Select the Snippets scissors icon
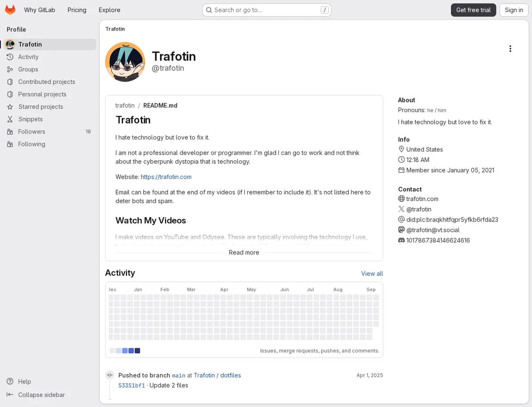Image resolution: width=532 pixels, height=407 pixels. pyautogui.click(x=10, y=119)
